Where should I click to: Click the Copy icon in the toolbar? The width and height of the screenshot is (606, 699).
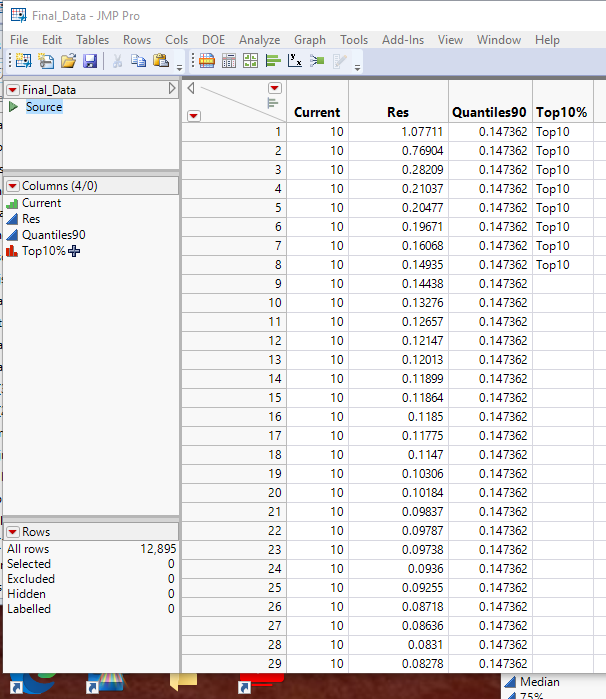(x=138, y=62)
